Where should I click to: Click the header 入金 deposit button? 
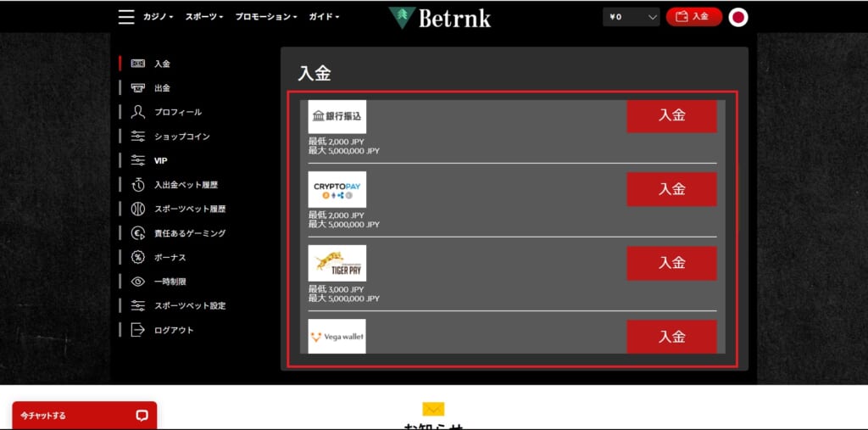694,17
